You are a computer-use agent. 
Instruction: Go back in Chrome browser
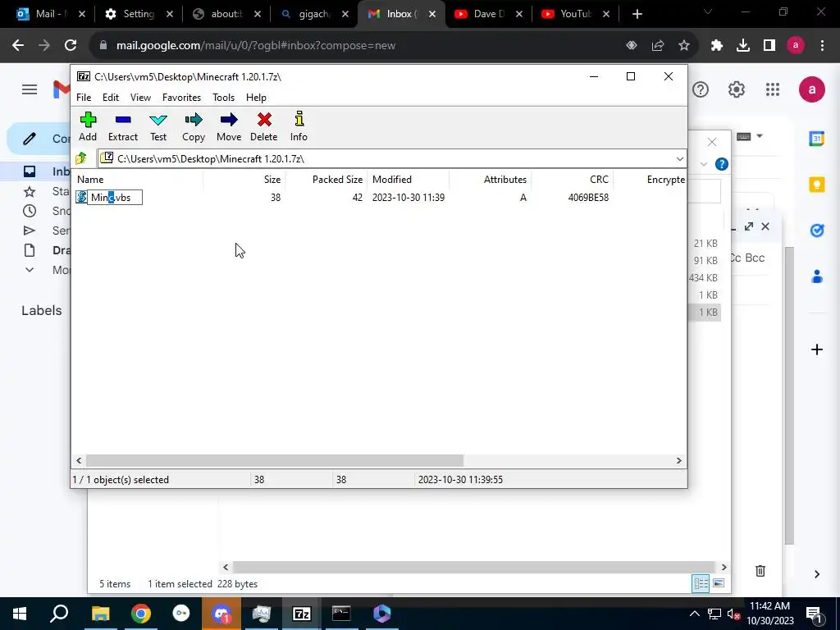coord(18,46)
